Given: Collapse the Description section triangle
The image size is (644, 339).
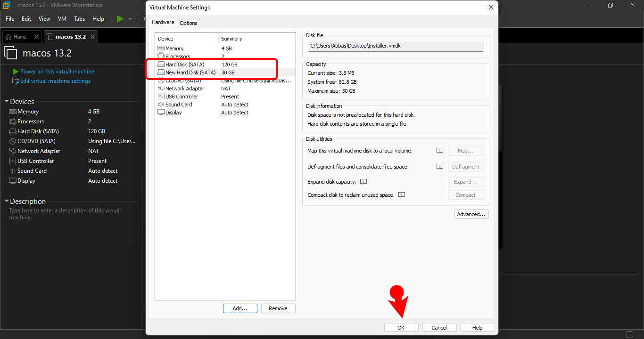Looking at the screenshot, I should tap(7, 201).
